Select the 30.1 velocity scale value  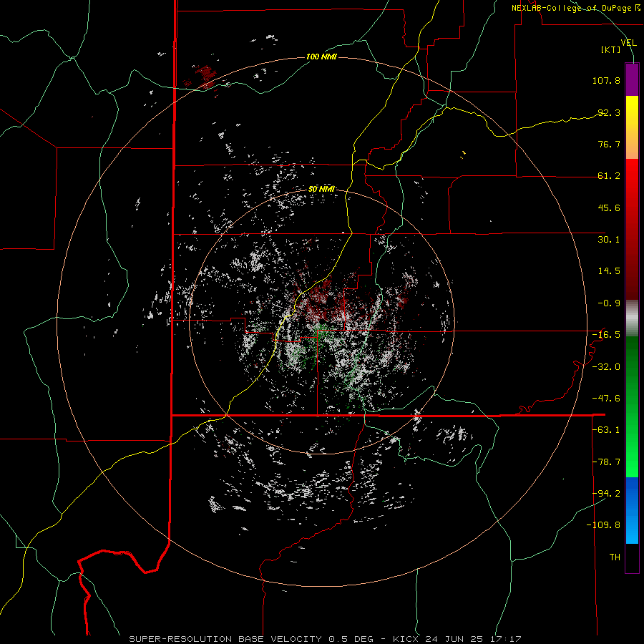609,240
